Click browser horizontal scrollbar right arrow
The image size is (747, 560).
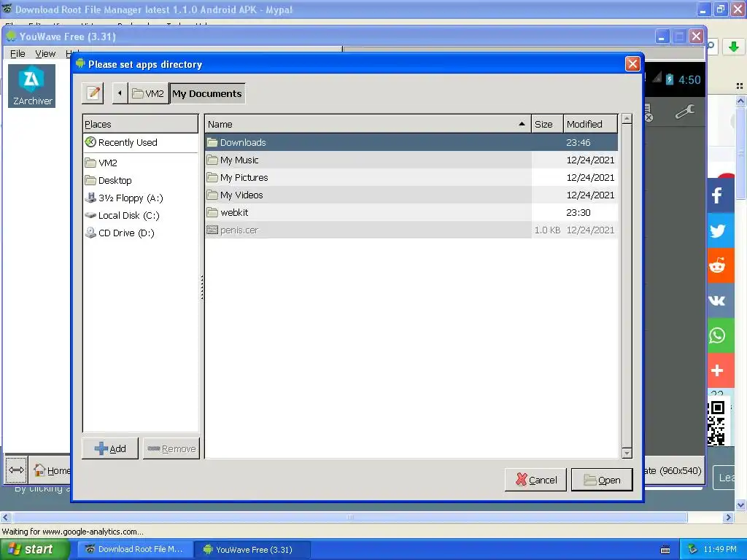click(x=729, y=517)
